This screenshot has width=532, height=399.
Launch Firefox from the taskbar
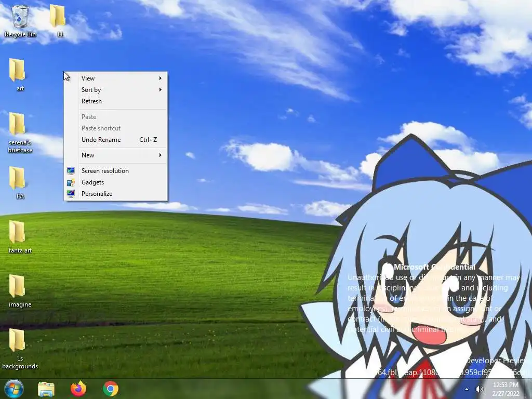[78, 389]
